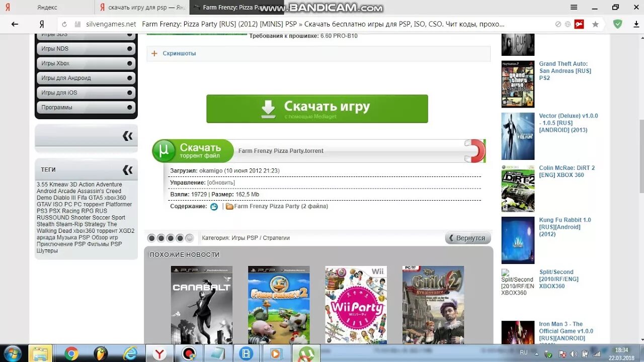Open the Farm Frenzy 2 cover thumbnail
Viewport: 644px width, 362px height.
(279, 305)
